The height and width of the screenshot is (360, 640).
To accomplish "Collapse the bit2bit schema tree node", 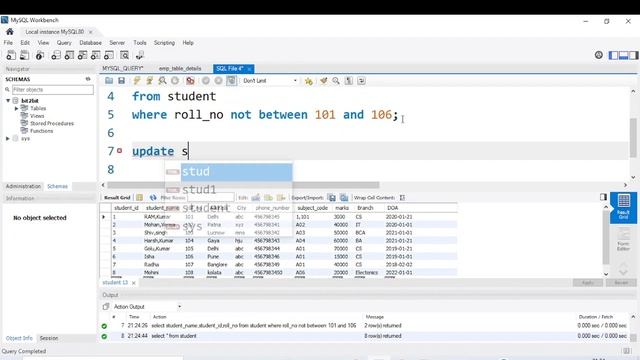I will (x=8, y=100).
